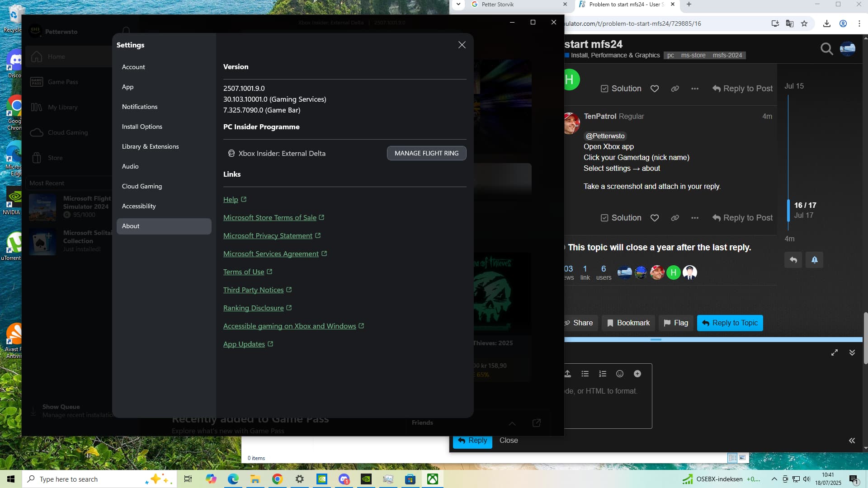Insert a numbered list in the composer
This screenshot has height=488, width=868.
point(602,374)
